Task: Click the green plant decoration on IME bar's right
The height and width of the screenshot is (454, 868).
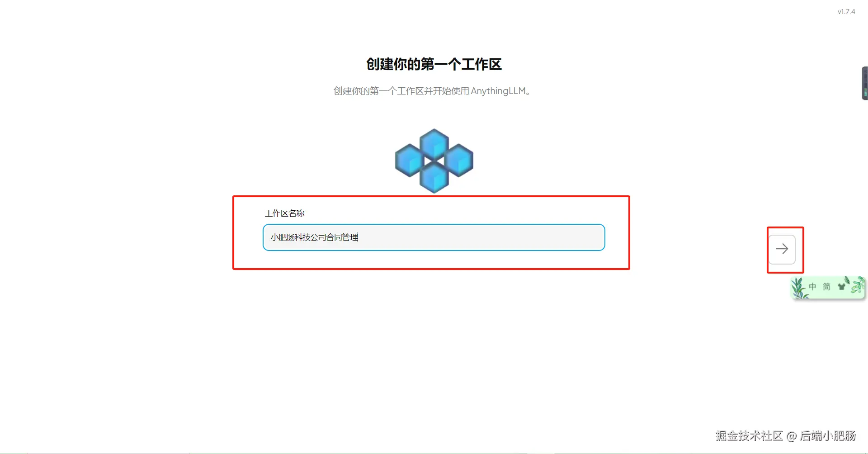Action: point(858,286)
